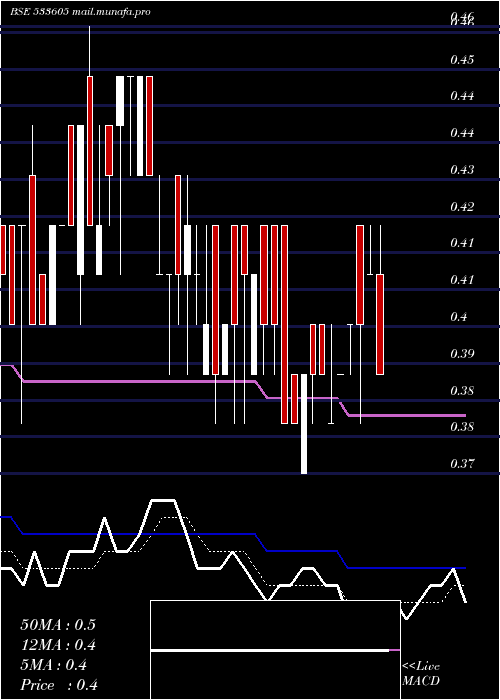Click the white candle reaching lowest 0.37 level

pos(304,424)
